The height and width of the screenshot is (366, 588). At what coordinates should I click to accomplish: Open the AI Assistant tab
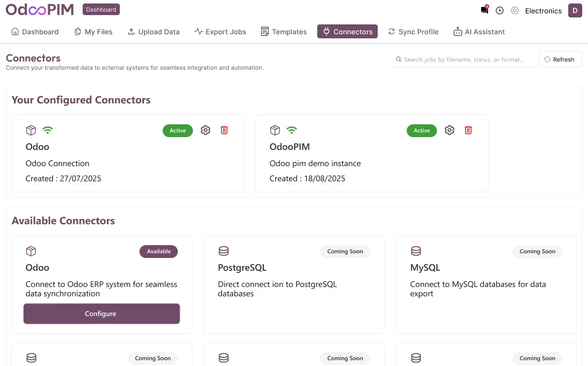pyautogui.click(x=479, y=31)
